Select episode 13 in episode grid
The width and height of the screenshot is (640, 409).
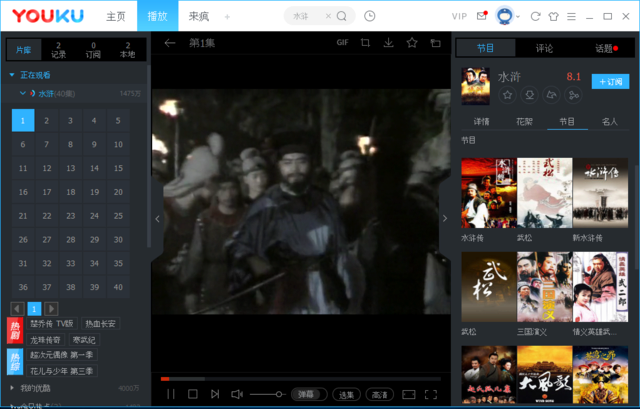click(71, 168)
